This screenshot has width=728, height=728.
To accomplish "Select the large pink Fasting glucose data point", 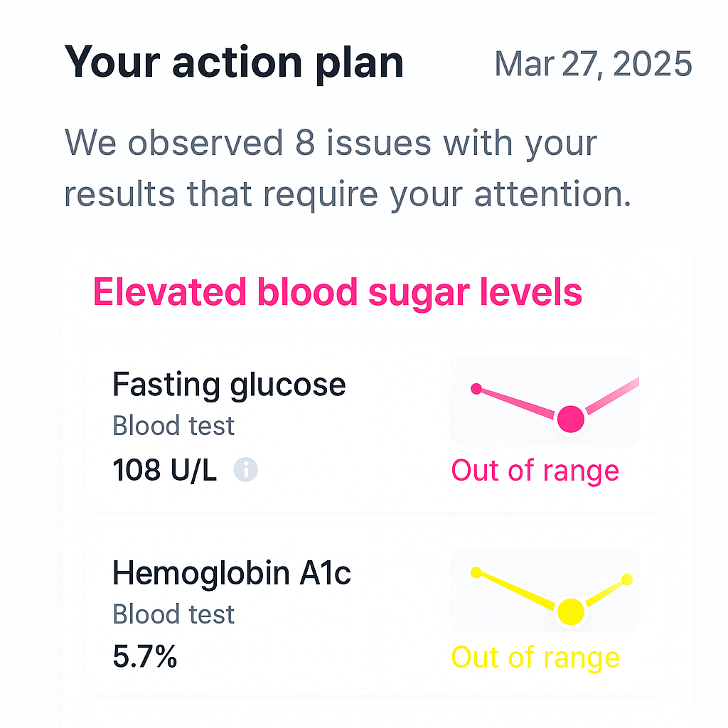I will coord(571,419).
